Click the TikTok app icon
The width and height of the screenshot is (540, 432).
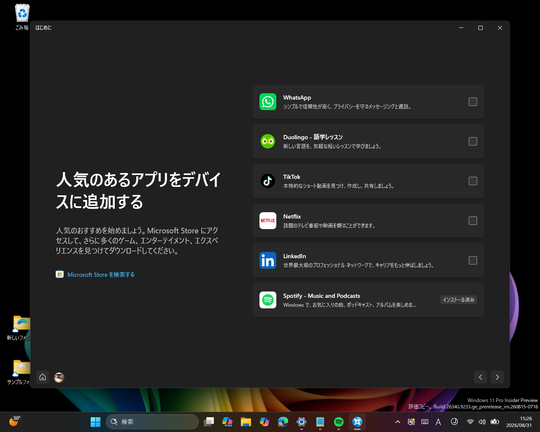point(268,181)
